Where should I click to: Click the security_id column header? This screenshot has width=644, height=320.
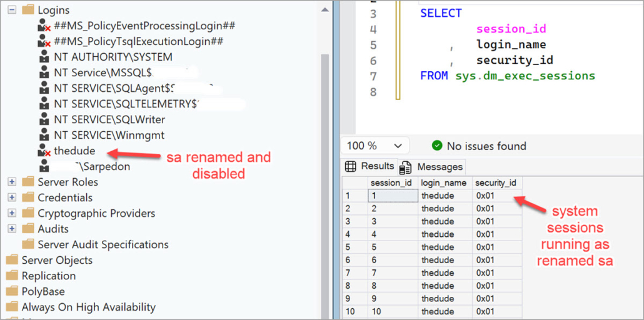click(x=497, y=182)
